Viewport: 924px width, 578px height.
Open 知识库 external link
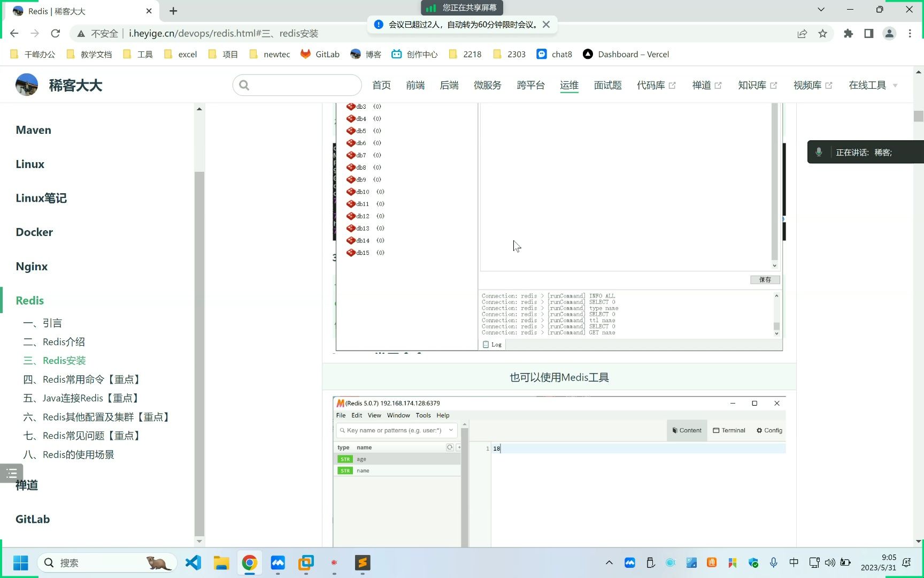[757, 85]
